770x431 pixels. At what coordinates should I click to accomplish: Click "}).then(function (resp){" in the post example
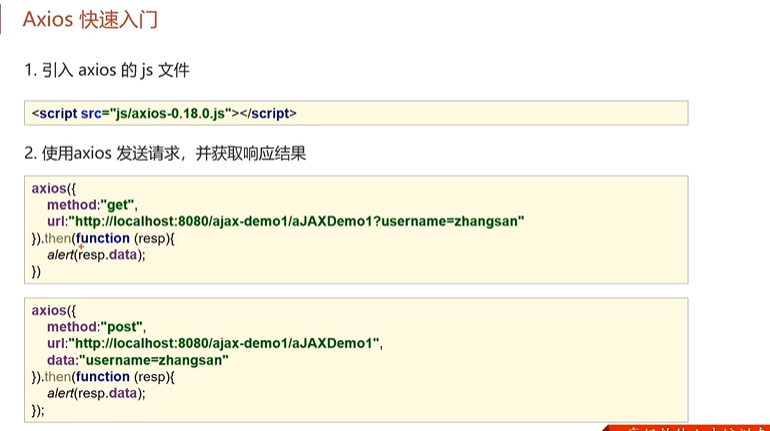[x=103, y=377]
